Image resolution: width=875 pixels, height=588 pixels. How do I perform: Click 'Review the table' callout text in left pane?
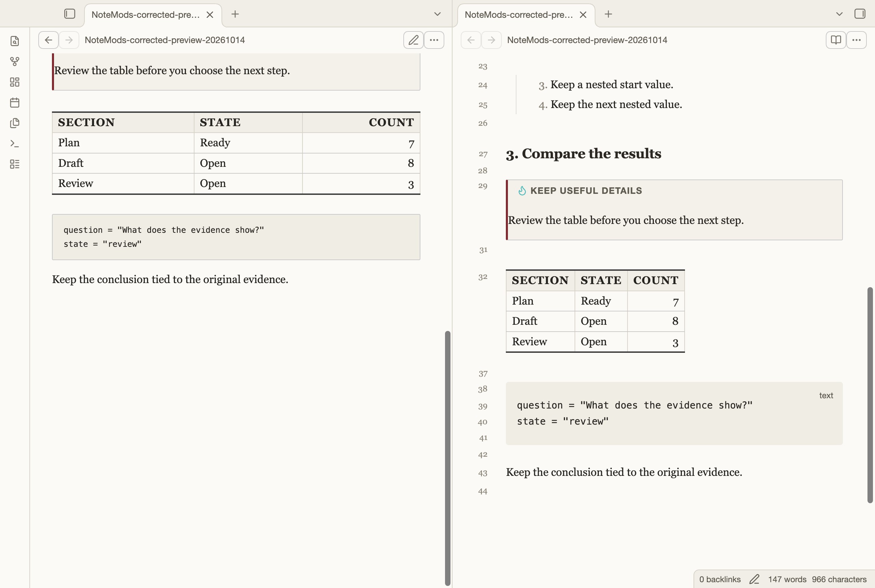pyautogui.click(x=172, y=70)
